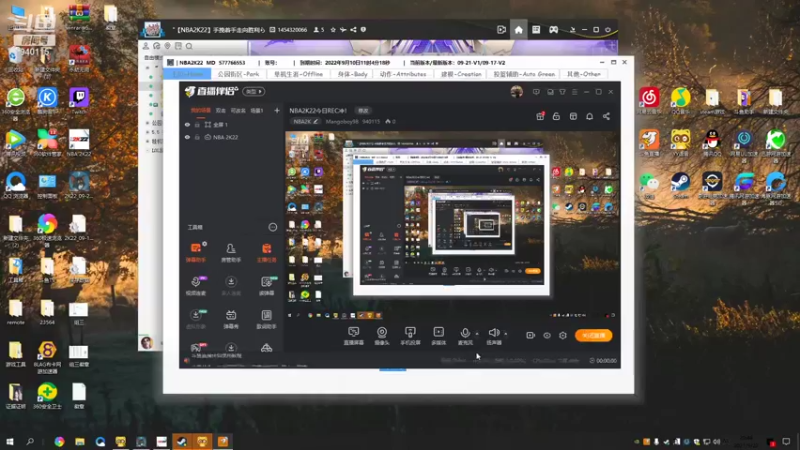Open the hamburger menu in the 直播伴侣 title bar
The width and height of the screenshot is (800, 450).
coord(574,92)
